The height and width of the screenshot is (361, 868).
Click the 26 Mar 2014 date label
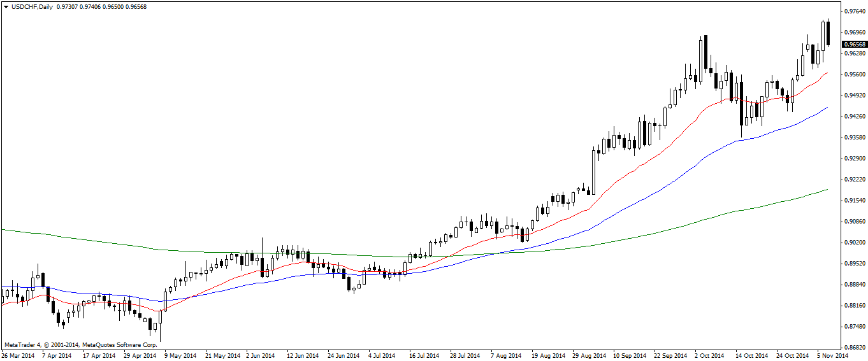[18, 355]
